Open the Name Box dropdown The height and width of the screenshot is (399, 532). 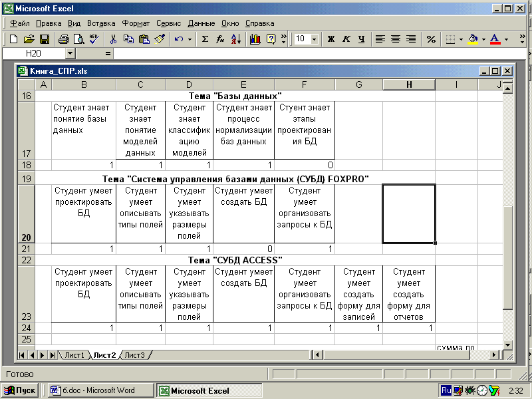(x=70, y=53)
